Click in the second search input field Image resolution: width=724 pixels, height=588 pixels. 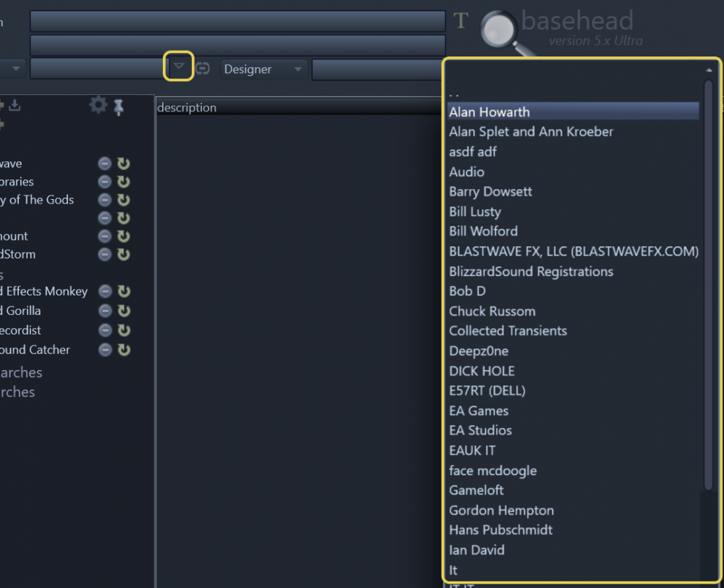pos(237,44)
